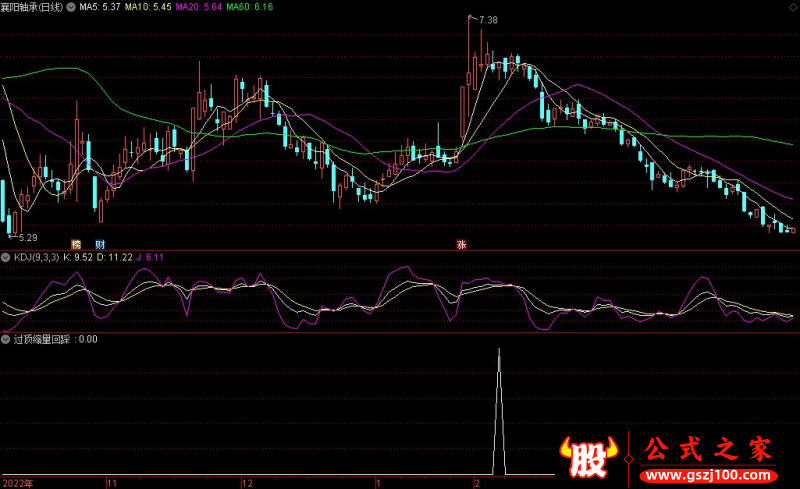This screenshot has width=800, height=489.
Task: Open the dropdown arrow beside 襄阳轴承(日线)
Action: pos(70,7)
